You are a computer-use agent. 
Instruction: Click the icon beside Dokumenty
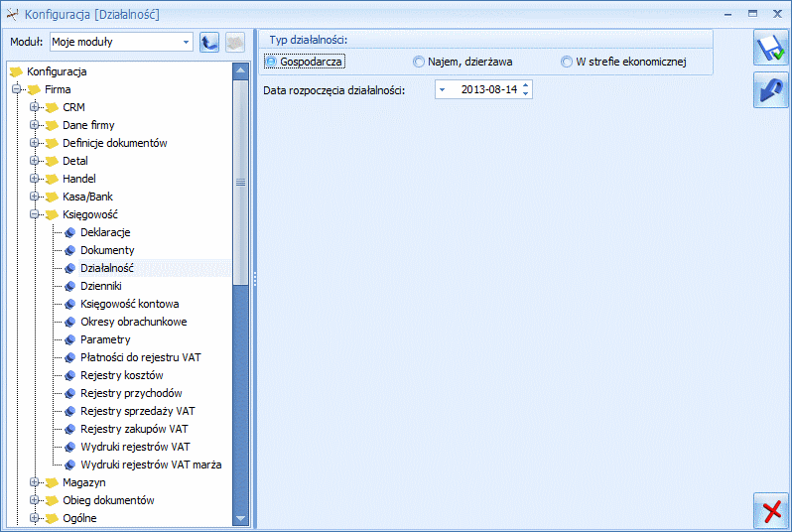tap(70, 250)
